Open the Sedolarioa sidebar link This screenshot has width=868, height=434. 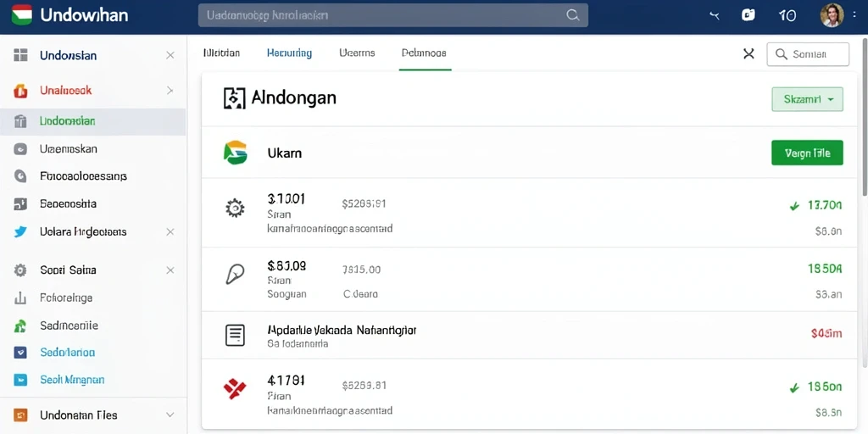point(68,352)
